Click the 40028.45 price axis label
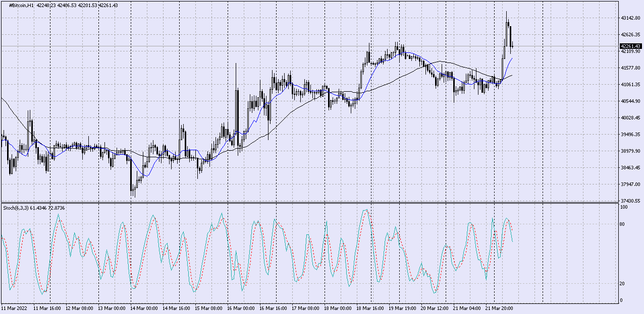The width and height of the screenshot is (644, 314). [x=629, y=118]
